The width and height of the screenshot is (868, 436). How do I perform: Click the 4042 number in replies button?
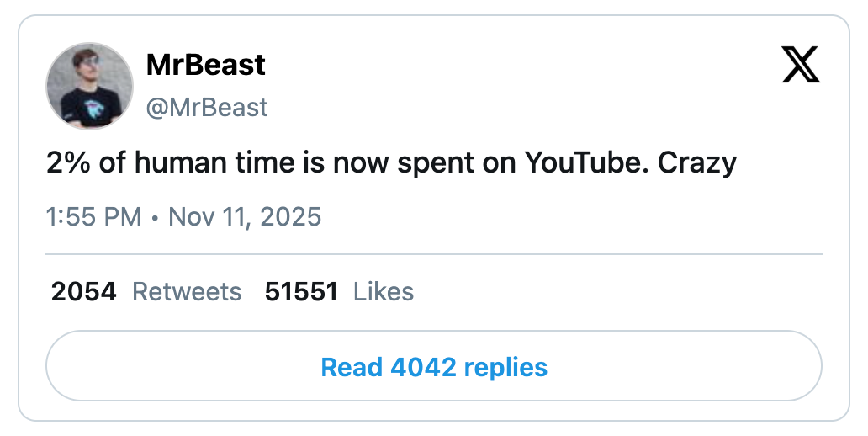pos(424,367)
